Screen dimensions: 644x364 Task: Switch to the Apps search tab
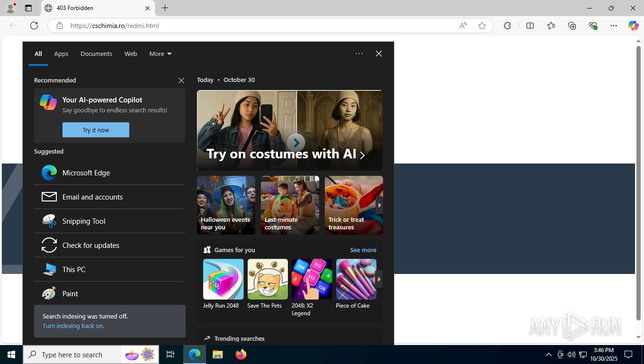pos(61,54)
